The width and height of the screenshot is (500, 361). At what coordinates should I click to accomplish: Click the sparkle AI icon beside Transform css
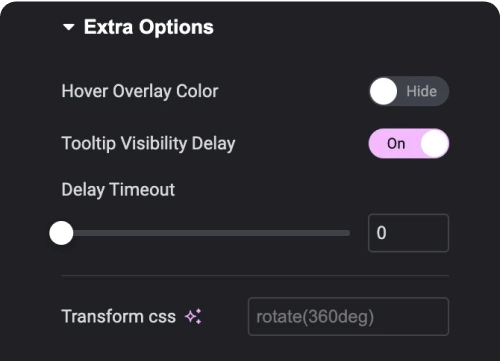point(193,316)
